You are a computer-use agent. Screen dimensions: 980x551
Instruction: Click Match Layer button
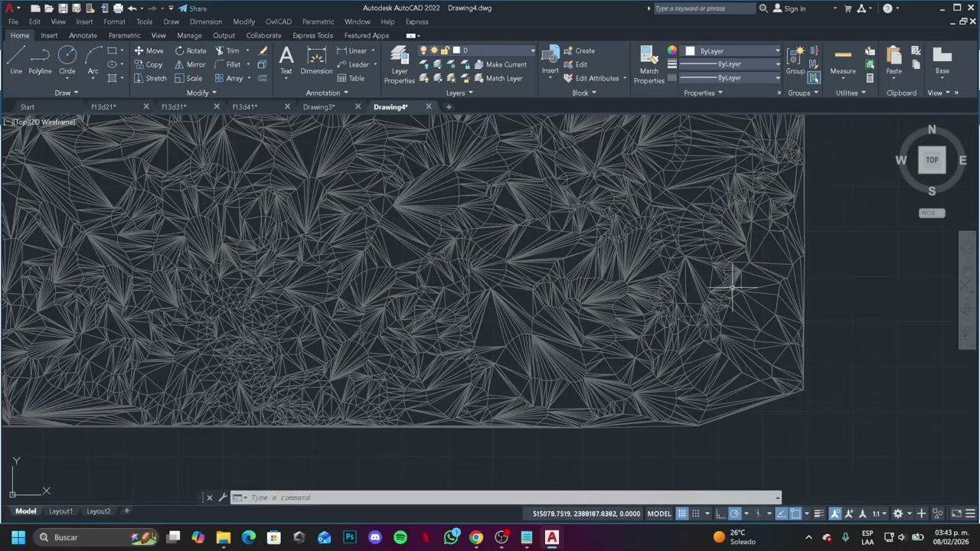(x=498, y=78)
